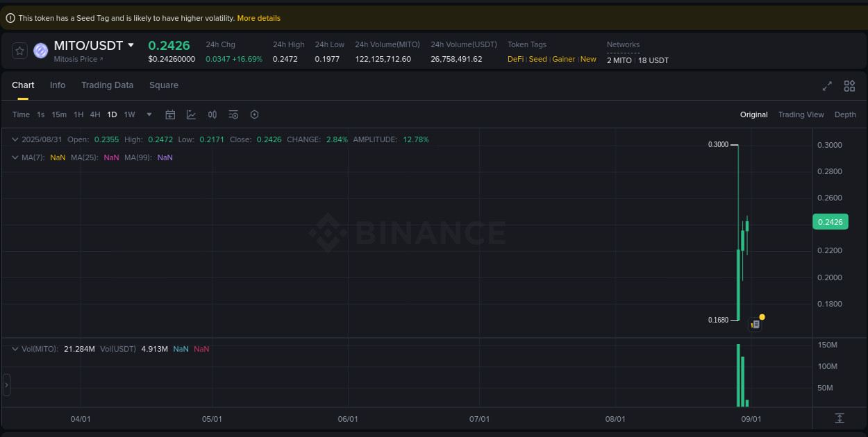This screenshot has width=868, height=437.
Task: Open the grid layout options icon
Action: 849,86
